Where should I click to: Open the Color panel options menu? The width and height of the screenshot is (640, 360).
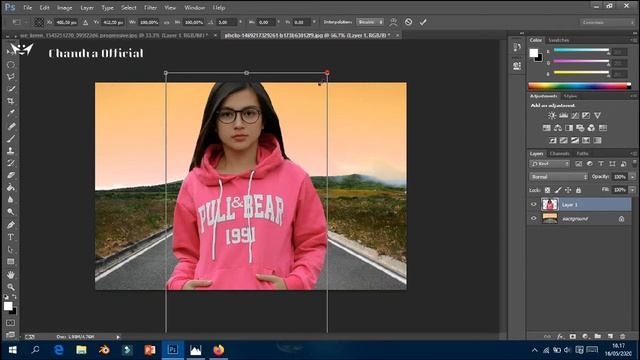pos(633,40)
